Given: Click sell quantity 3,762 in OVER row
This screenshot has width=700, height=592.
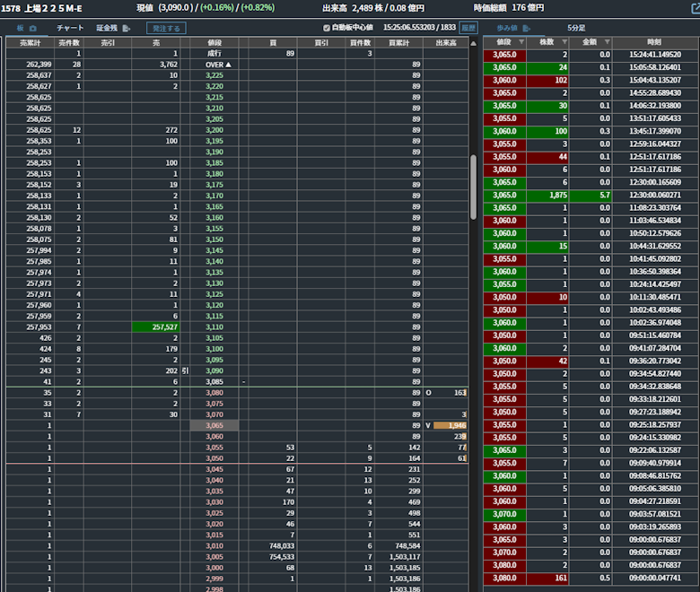Looking at the screenshot, I should pos(156,65).
